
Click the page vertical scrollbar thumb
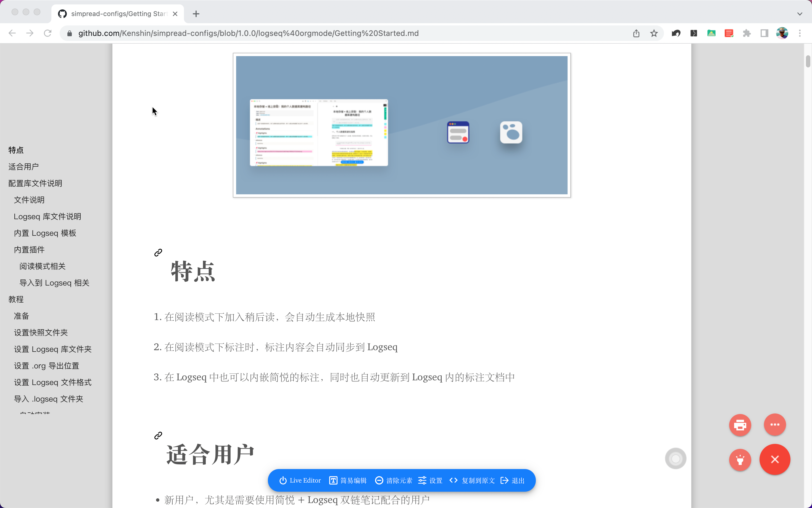coord(808,61)
